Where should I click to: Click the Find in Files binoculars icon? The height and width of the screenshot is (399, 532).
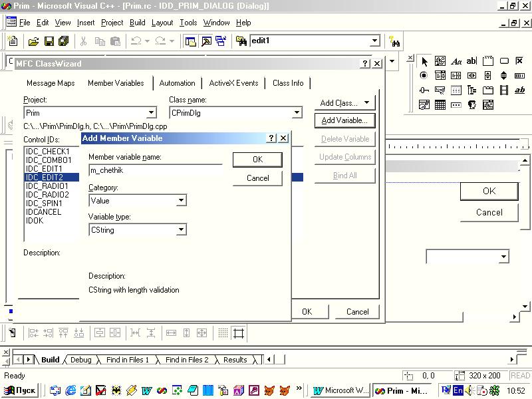coord(241,41)
